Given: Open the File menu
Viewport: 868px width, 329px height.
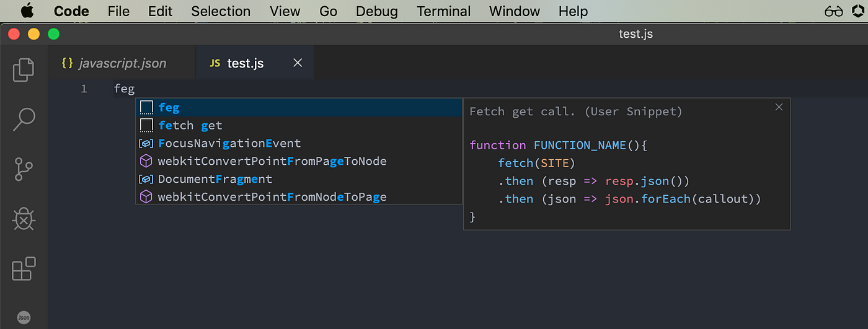Looking at the screenshot, I should tap(118, 11).
